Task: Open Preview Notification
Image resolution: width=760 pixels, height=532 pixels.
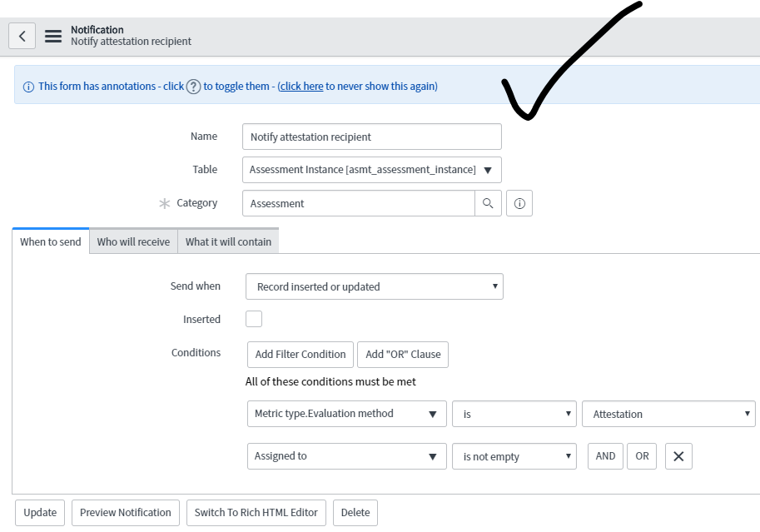Action: pos(125,512)
